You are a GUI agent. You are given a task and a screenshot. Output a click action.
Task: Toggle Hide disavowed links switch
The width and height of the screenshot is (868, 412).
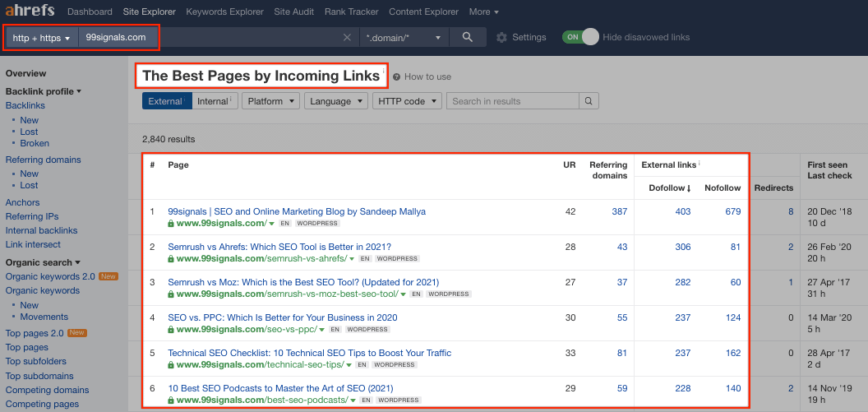coord(580,37)
